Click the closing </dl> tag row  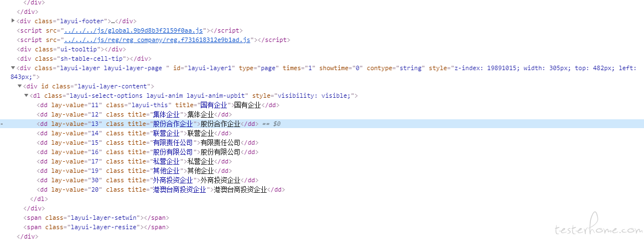pyautogui.click(x=39, y=199)
